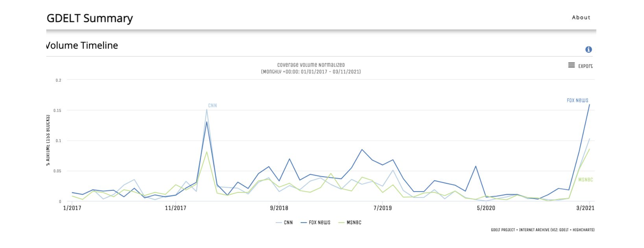Viewport: 644px width, 248px height.
Task: Open the About link
Action: [581, 17]
